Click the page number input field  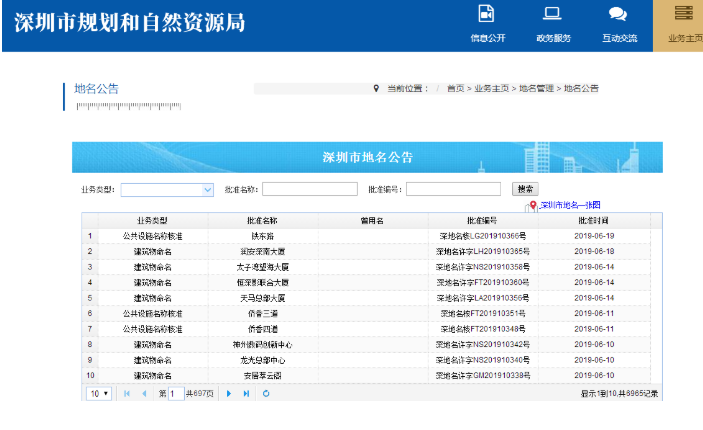pos(175,394)
